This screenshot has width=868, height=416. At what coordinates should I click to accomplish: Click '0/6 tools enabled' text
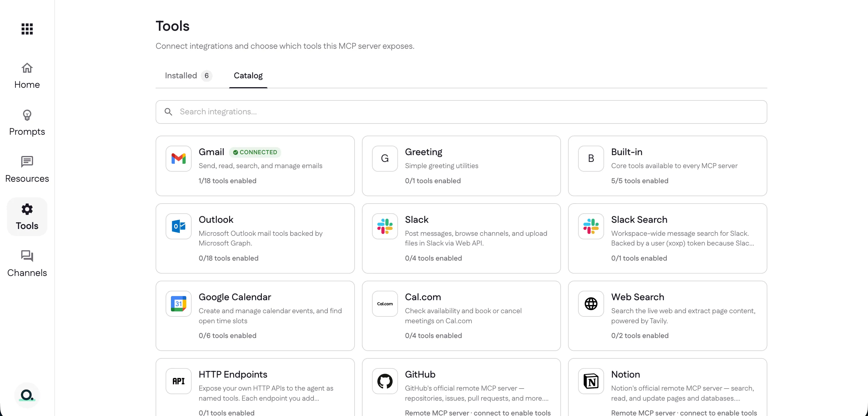point(227,336)
